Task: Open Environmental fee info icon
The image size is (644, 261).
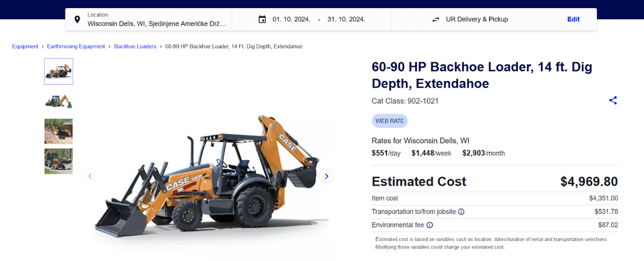Action: coord(429,226)
